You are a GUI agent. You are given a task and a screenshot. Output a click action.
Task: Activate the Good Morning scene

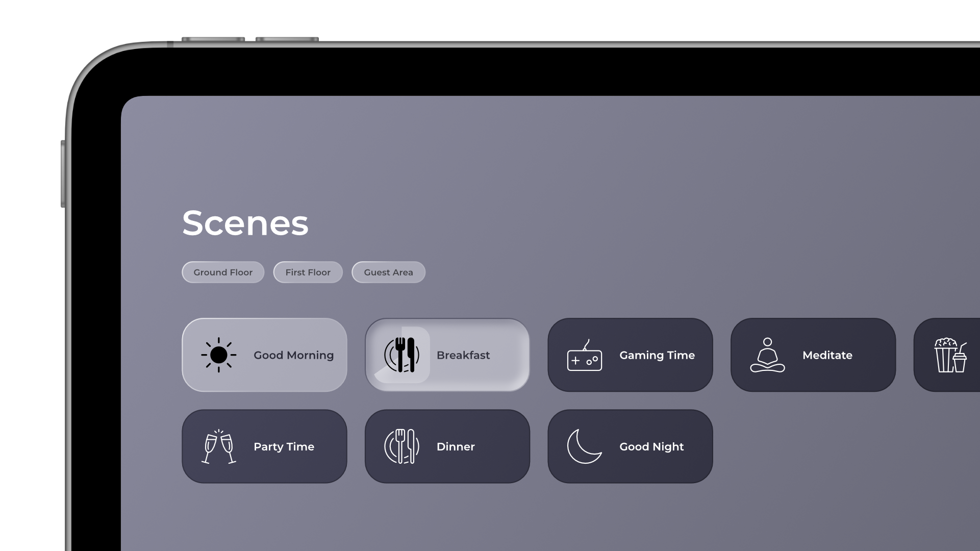coord(264,354)
